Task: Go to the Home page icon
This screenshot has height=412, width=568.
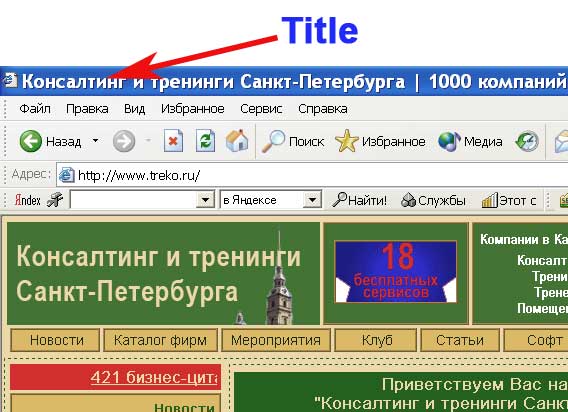Action: 237,141
